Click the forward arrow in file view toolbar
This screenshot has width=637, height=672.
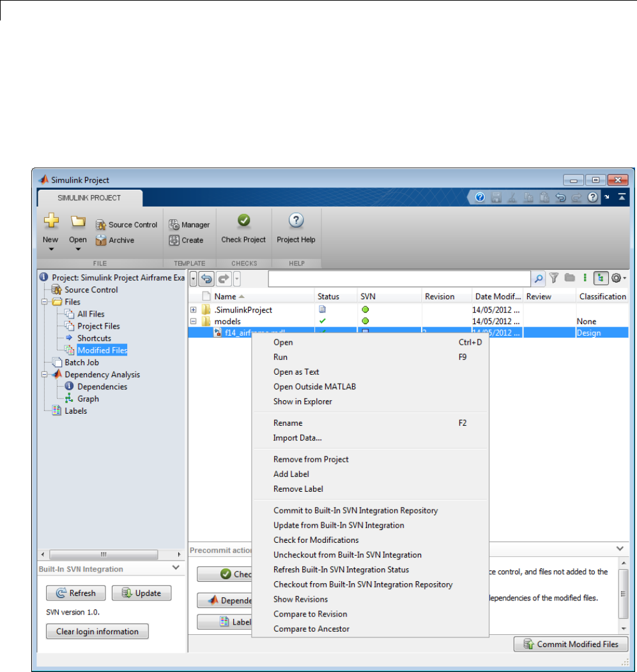223,279
